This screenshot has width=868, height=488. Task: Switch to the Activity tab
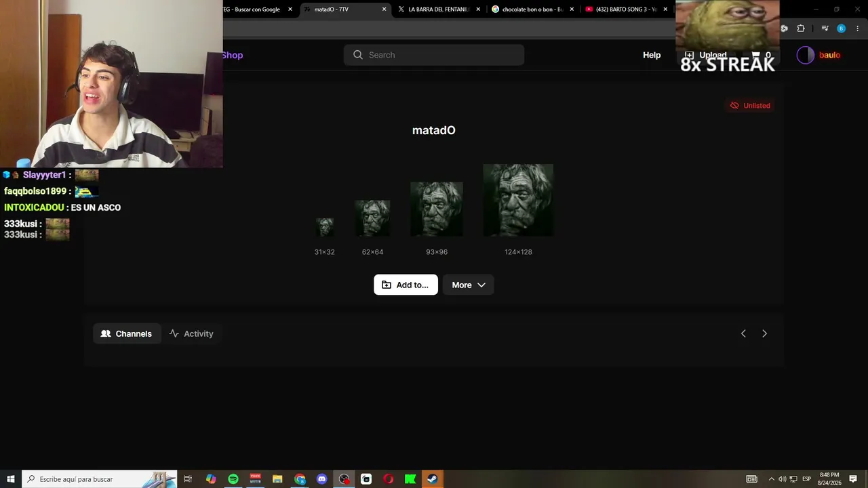point(191,333)
